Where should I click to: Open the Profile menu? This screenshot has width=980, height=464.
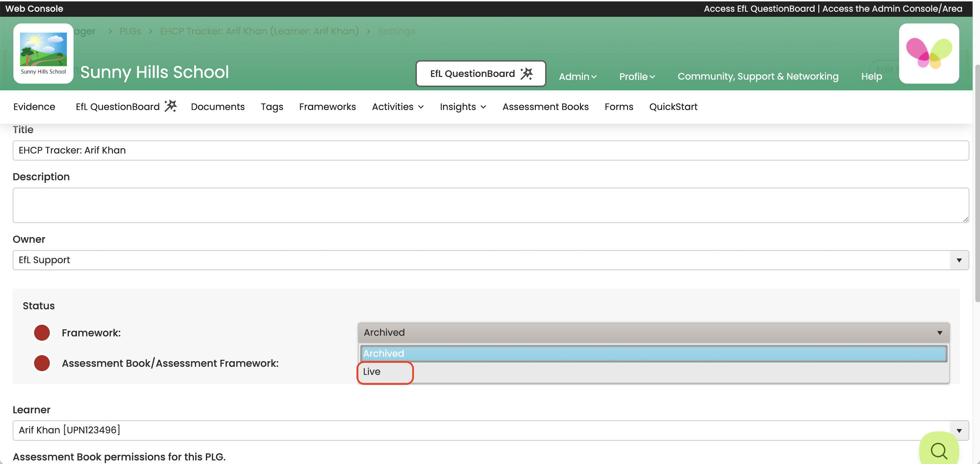point(637,76)
